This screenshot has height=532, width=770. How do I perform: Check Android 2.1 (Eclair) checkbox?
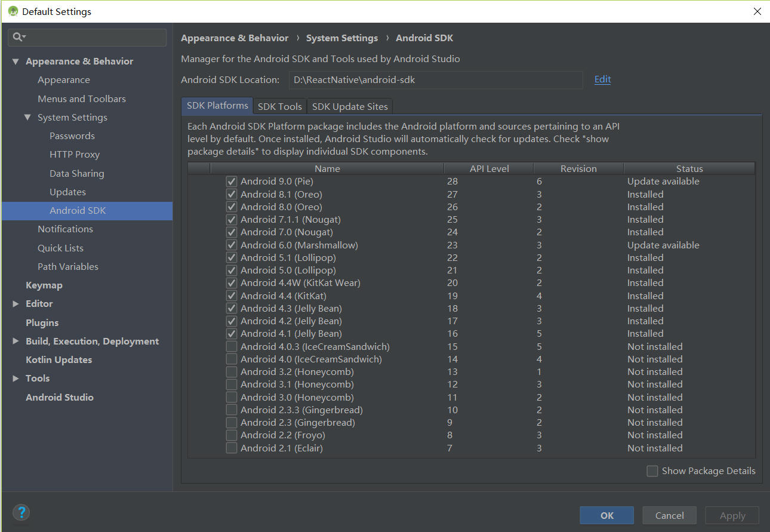[x=232, y=448]
